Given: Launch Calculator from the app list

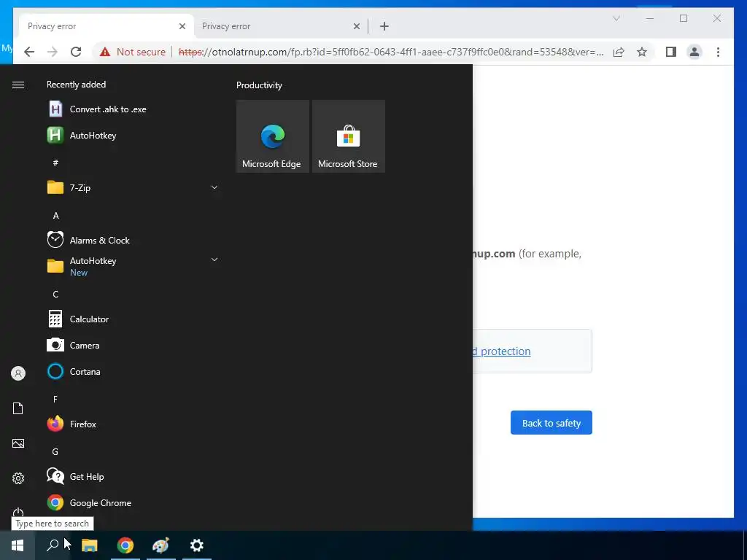Looking at the screenshot, I should coord(133,319).
